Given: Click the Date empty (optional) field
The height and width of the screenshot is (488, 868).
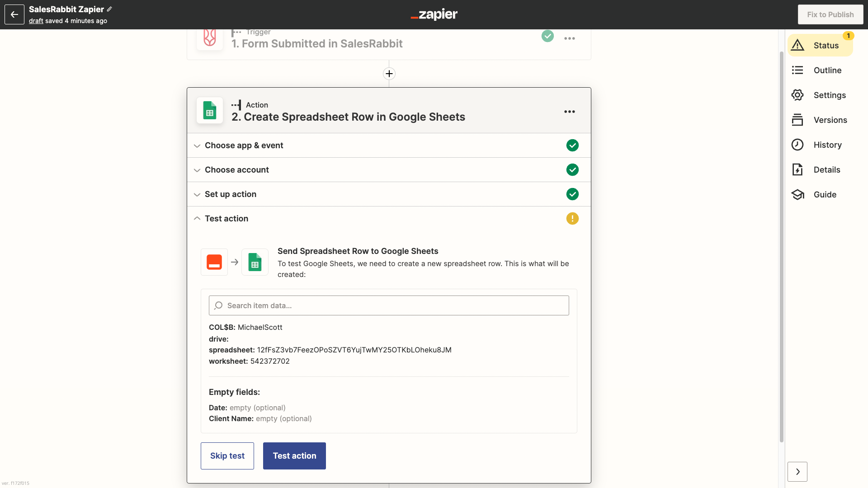Looking at the screenshot, I should [247, 408].
